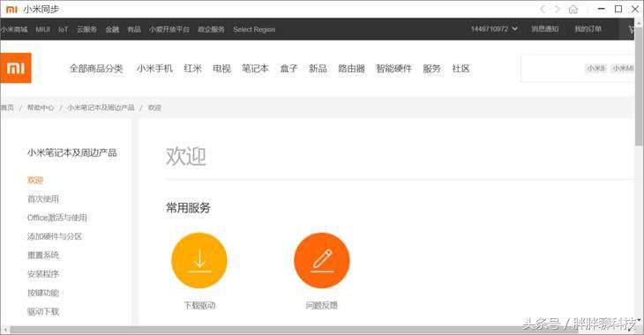
Task: Select 安装程序 in sidebar
Action: [x=43, y=274]
